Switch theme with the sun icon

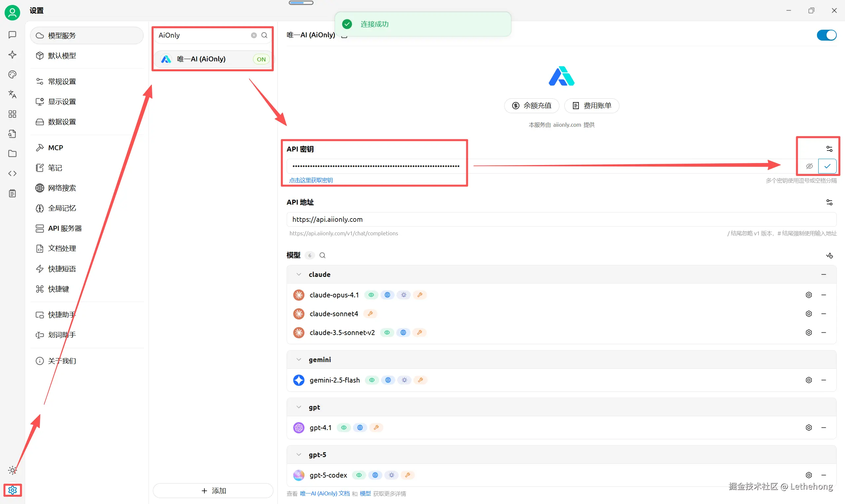pyautogui.click(x=12, y=470)
